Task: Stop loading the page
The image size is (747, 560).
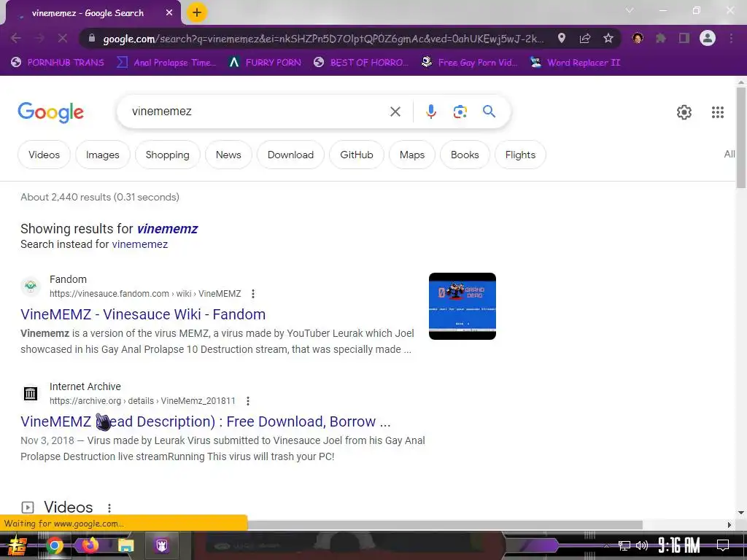Action: click(63, 38)
